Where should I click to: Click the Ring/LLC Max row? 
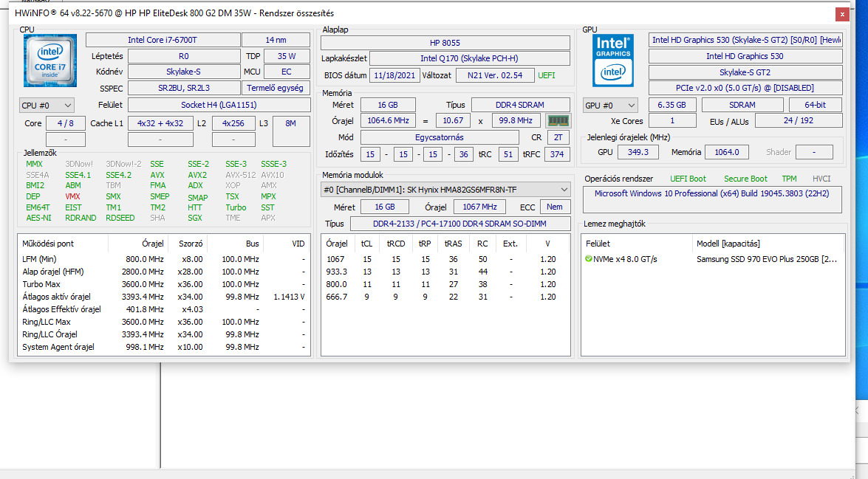tap(164, 322)
